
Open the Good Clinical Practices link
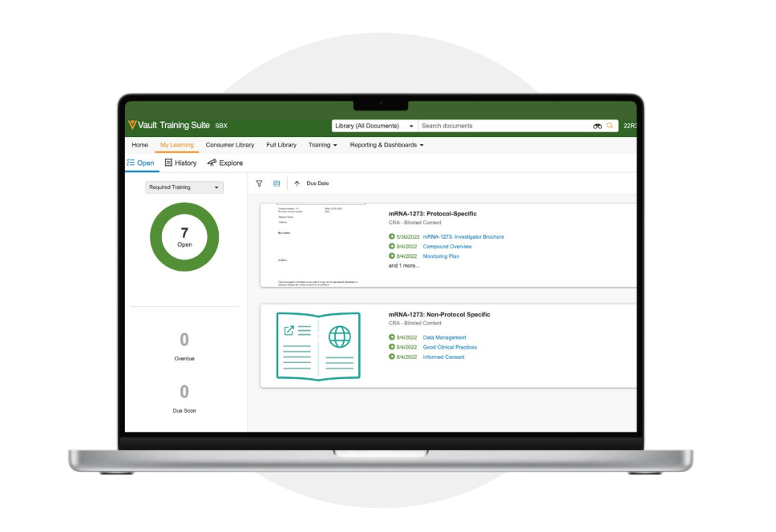coord(450,348)
